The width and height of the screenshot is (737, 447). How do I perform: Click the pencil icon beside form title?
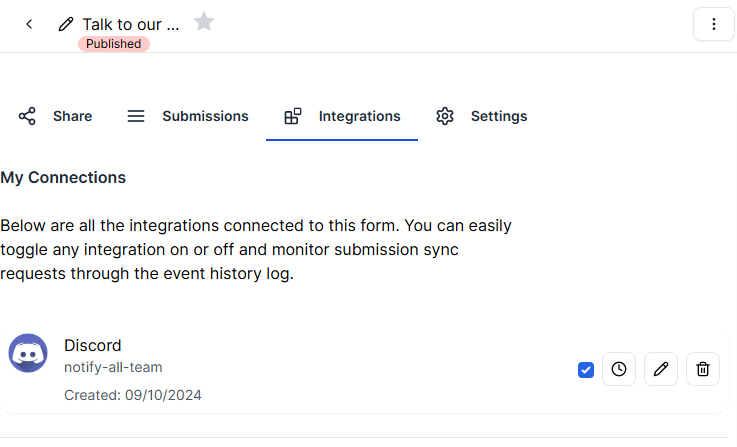pos(66,24)
